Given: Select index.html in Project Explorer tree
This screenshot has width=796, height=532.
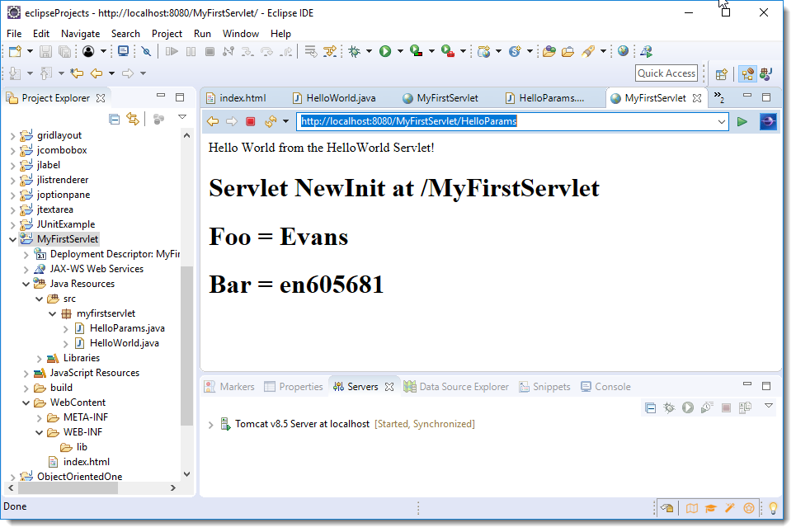Looking at the screenshot, I should click(78, 462).
